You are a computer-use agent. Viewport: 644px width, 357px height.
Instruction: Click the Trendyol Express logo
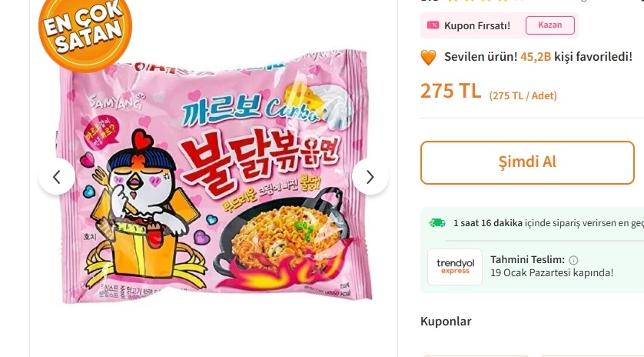(455, 266)
